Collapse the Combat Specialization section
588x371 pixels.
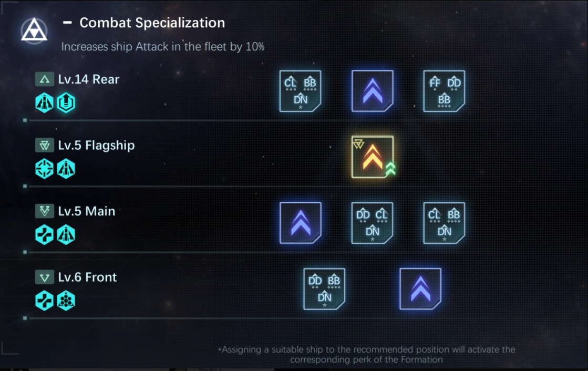tap(67, 23)
